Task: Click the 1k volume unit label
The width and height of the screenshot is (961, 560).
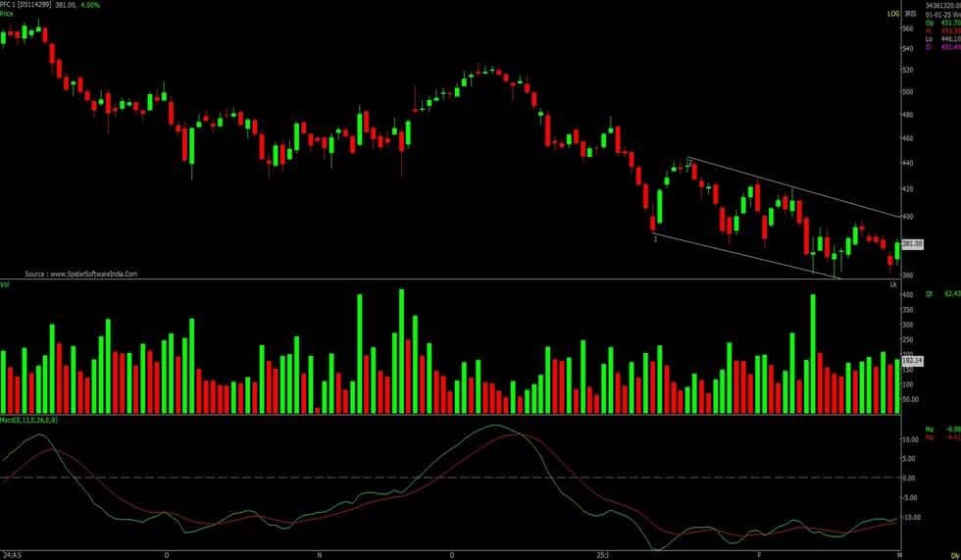Action: [x=893, y=284]
